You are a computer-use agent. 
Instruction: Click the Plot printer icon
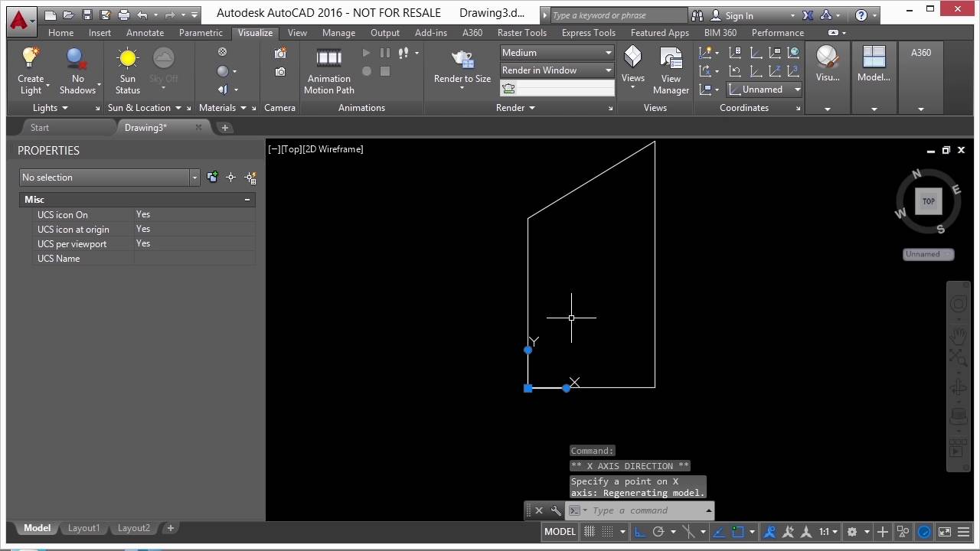[124, 15]
